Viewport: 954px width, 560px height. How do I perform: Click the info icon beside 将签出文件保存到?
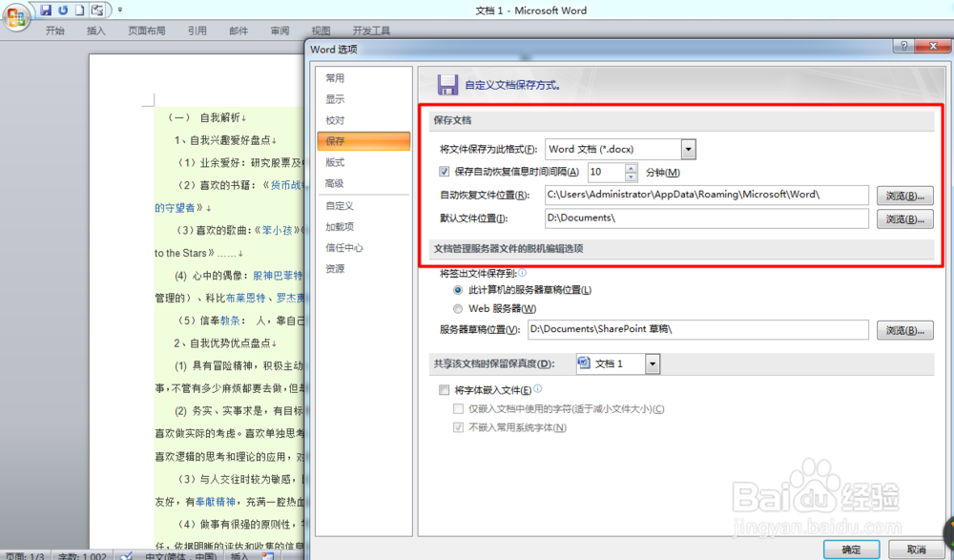522,273
